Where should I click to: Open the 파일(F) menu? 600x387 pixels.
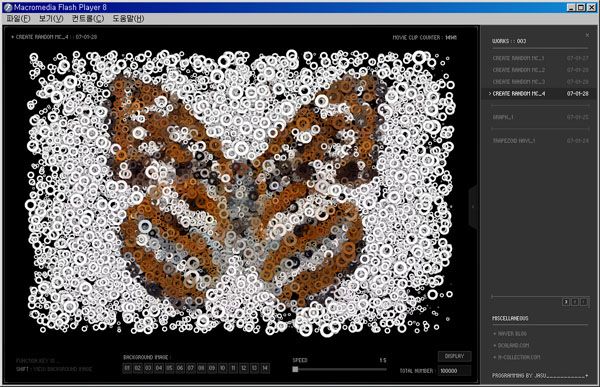18,18
